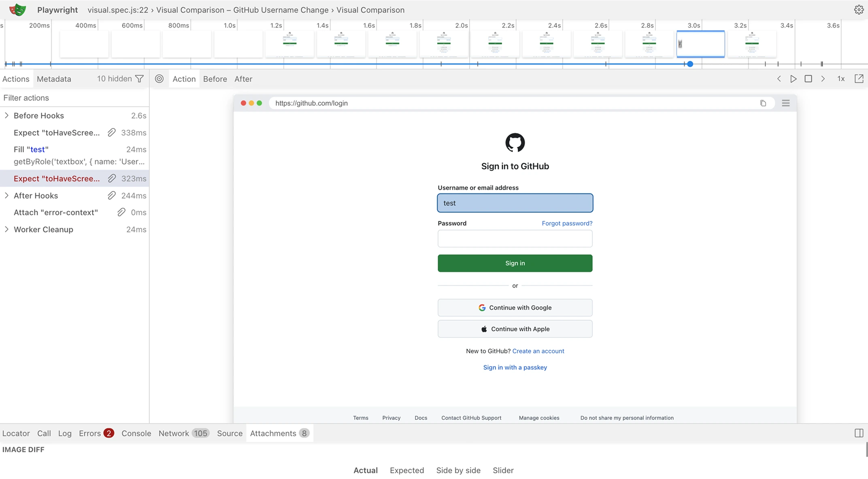Open the Attachments tab
This screenshot has height=479, width=868.
coord(279,433)
